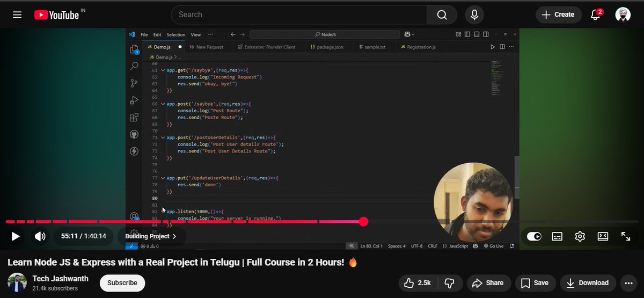644x298 pixels.
Task: Collapse the app.post('/saybye') code fold
Action: [163, 104]
